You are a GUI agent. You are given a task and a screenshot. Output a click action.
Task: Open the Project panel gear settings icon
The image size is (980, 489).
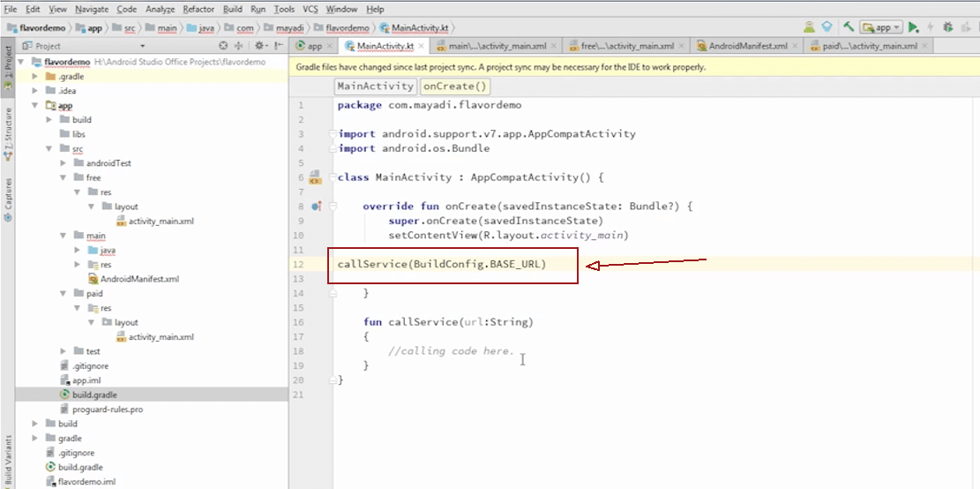pyautogui.click(x=260, y=46)
